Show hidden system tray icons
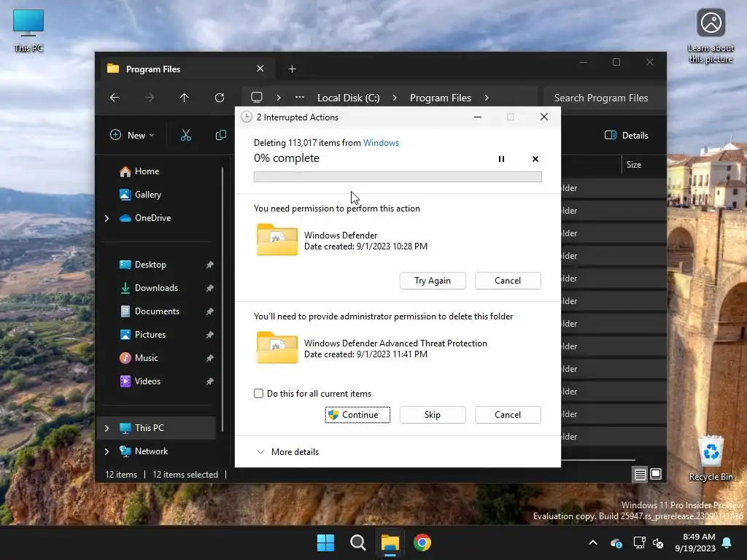The height and width of the screenshot is (560, 747). pyautogui.click(x=593, y=542)
